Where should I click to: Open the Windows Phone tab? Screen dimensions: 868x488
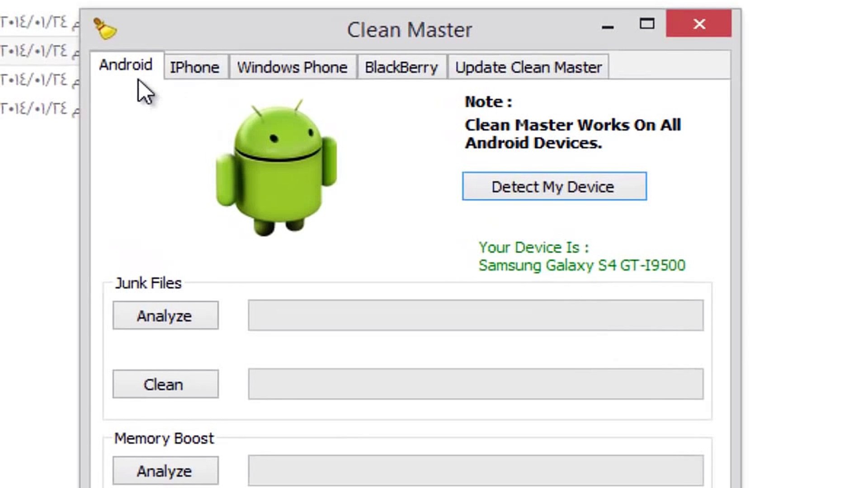pyautogui.click(x=292, y=67)
